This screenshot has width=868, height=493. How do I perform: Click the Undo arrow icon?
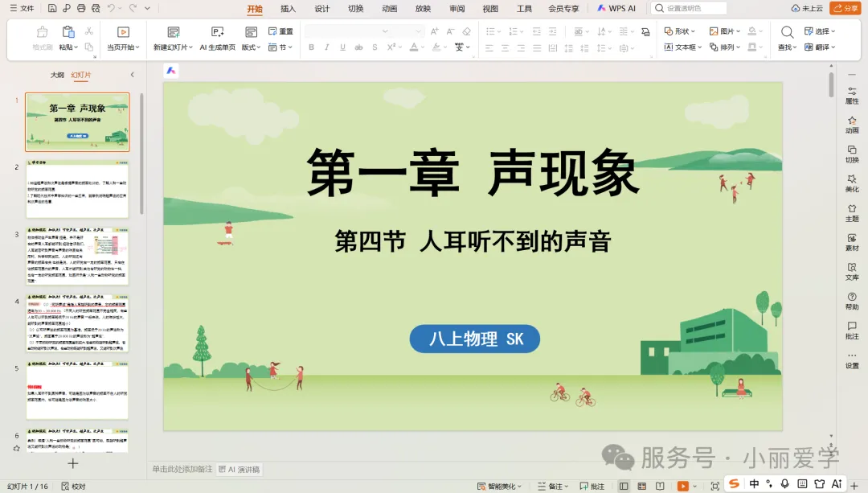pos(111,8)
